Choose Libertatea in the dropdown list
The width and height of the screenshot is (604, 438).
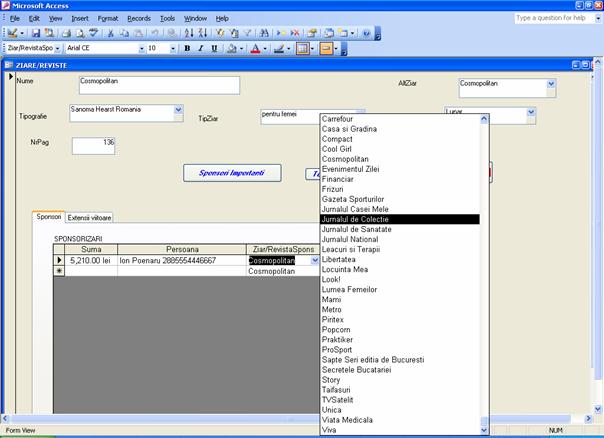point(345,259)
